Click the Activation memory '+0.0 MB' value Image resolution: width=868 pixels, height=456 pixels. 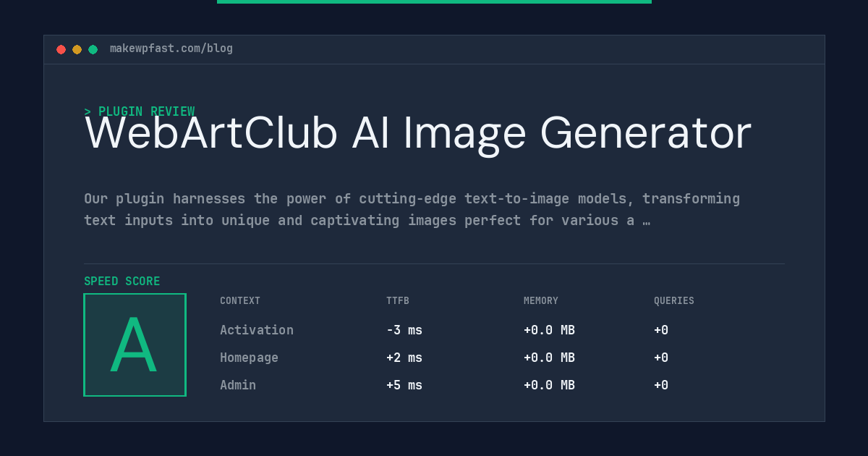point(549,330)
